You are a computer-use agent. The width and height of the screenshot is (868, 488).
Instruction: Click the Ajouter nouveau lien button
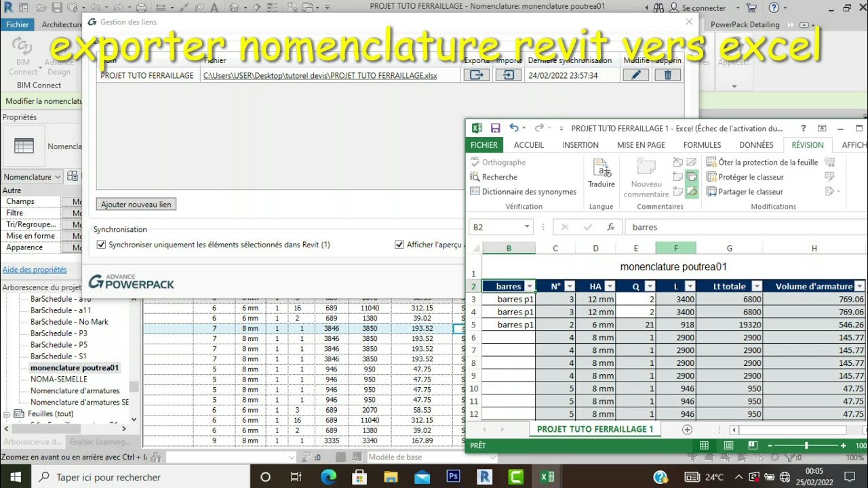[136, 204]
